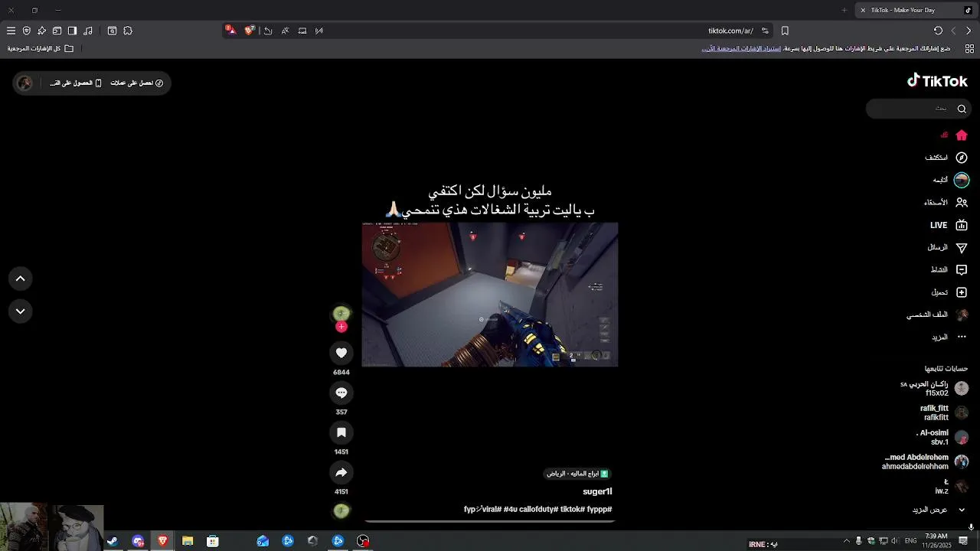Open Microsoft Store in taskbar
The width and height of the screenshot is (980, 551).
[213, 541]
